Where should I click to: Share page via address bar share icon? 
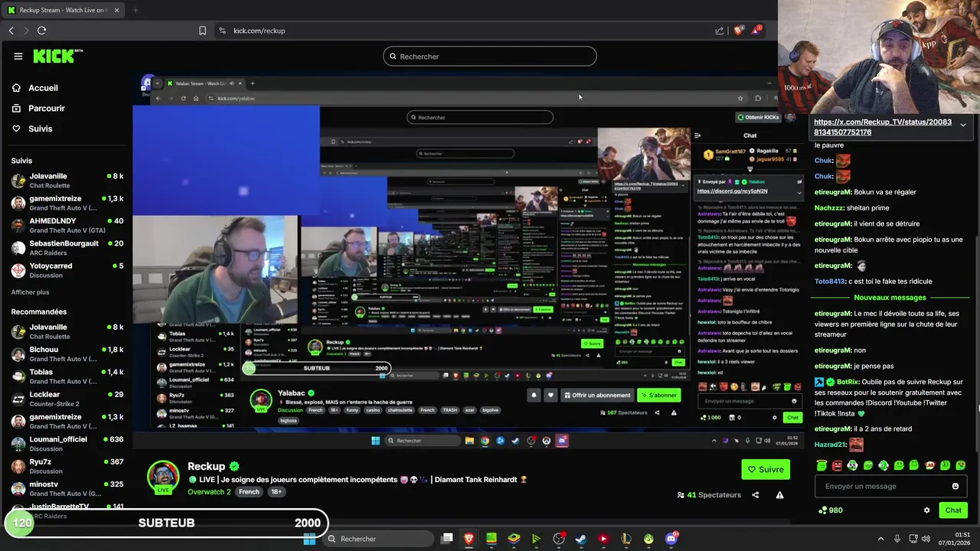coord(720,31)
